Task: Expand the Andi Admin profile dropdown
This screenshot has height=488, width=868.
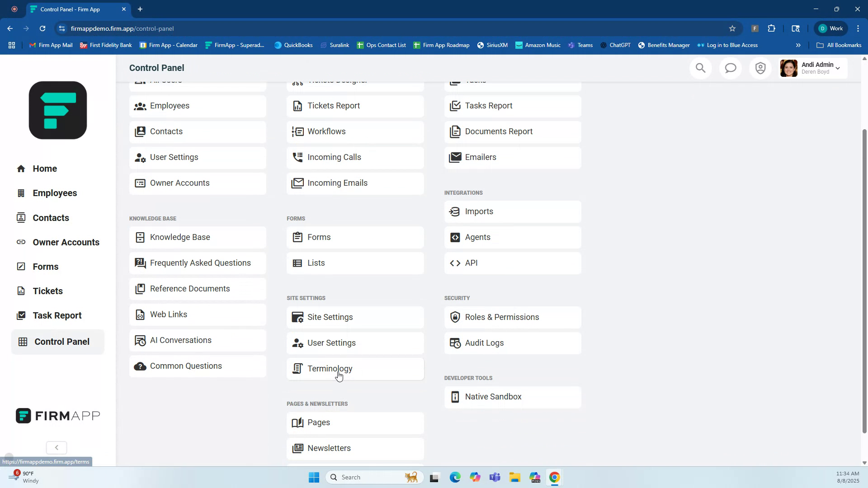Action: pyautogui.click(x=839, y=68)
